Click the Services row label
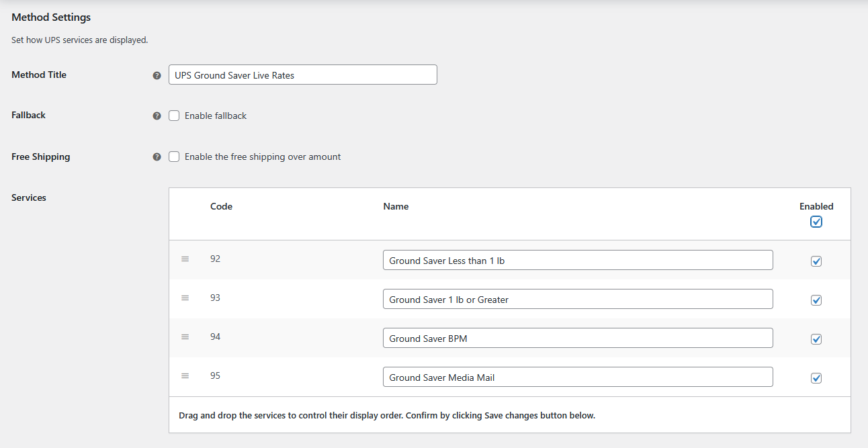This screenshot has height=448, width=868. point(29,197)
